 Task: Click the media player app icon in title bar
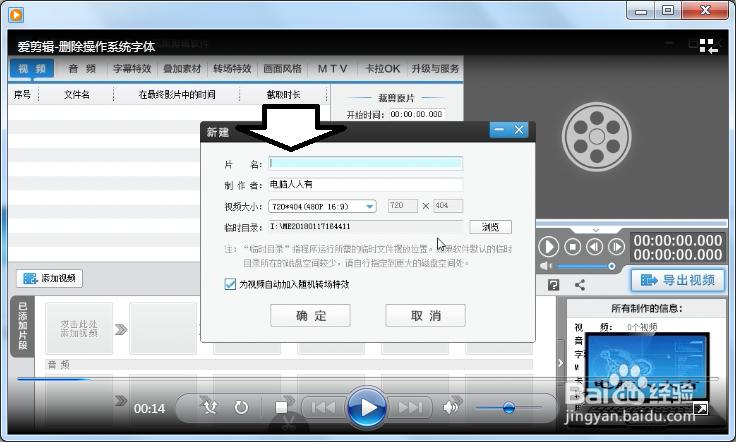tap(15, 15)
